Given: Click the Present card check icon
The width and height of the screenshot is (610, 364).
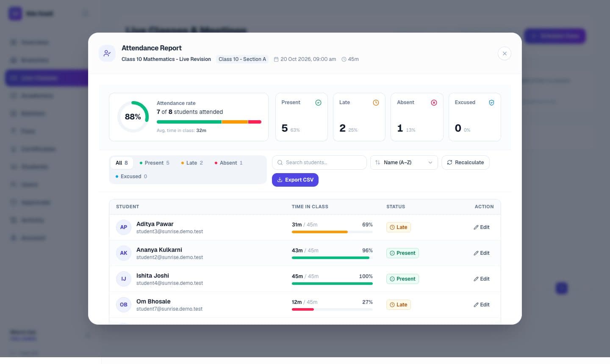Looking at the screenshot, I should [318, 102].
